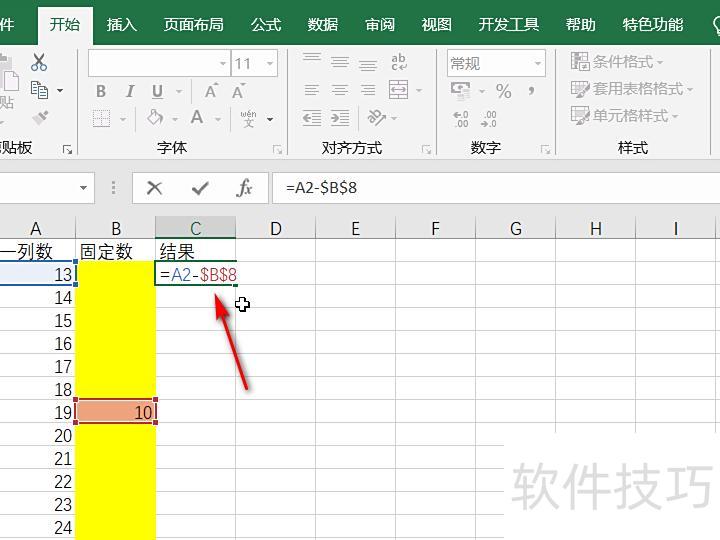
Task: Click Increase Decimal icon
Action: pyautogui.click(x=461, y=119)
